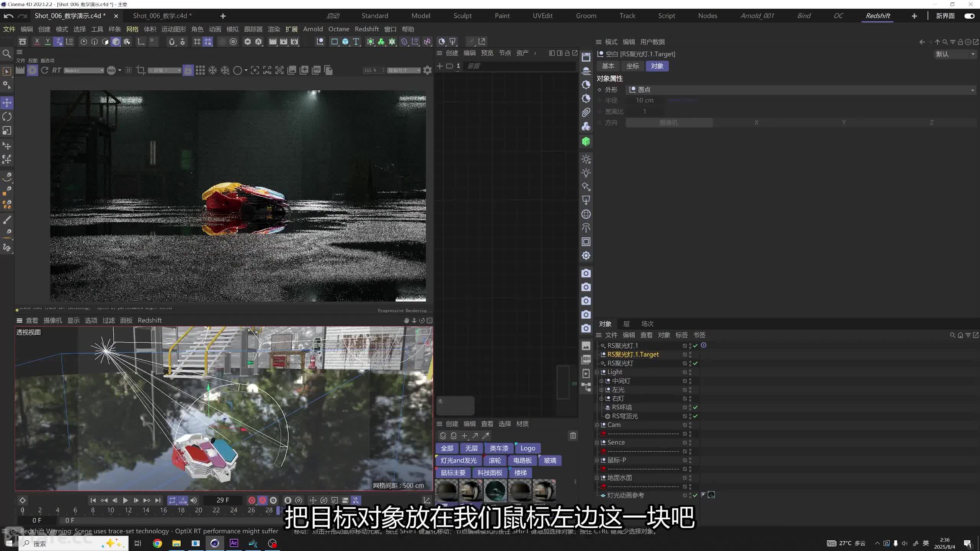Click the RS spot light icon in side strip

tap(586, 187)
